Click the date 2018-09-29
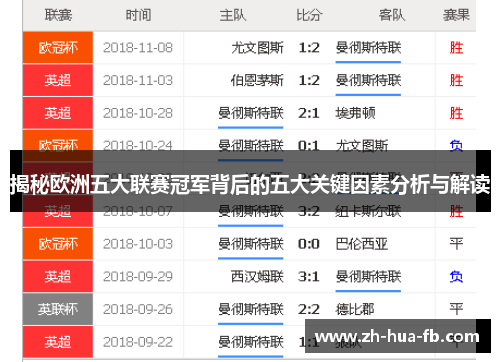The image size is (500, 362). pyautogui.click(x=138, y=277)
